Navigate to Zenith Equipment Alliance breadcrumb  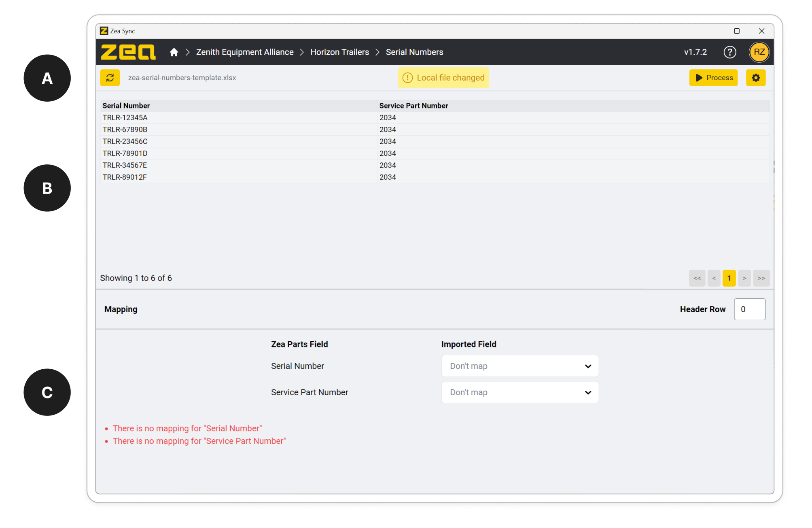[245, 52]
